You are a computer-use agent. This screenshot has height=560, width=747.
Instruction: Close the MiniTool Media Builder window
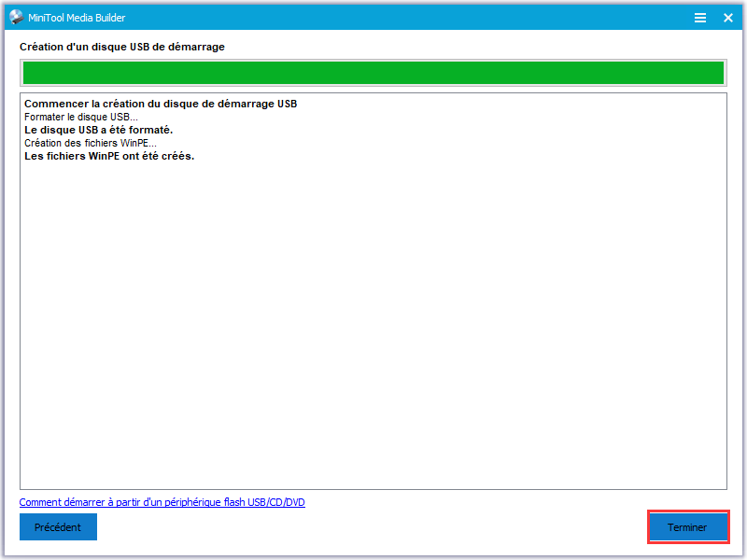pyautogui.click(x=728, y=18)
